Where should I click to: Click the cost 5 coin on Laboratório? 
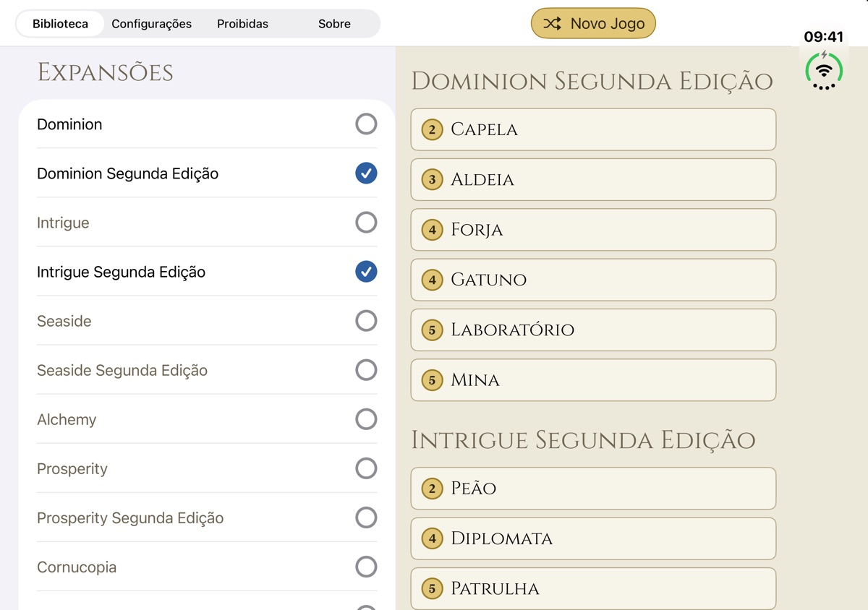[432, 330]
